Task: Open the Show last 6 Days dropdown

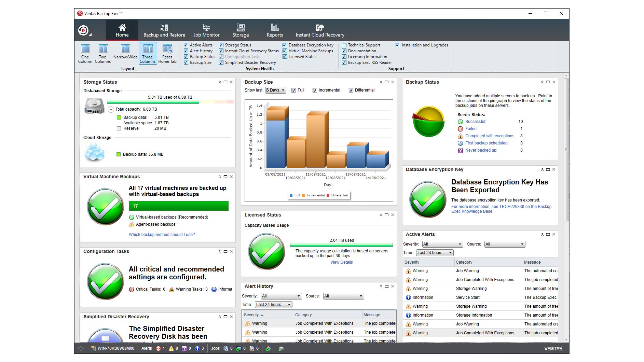Action: pyautogui.click(x=276, y=90)
